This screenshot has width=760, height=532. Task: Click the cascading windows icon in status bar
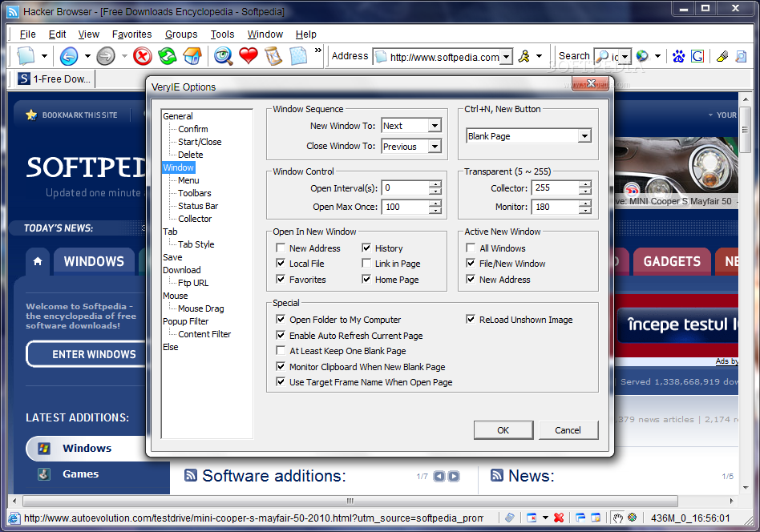(x=580, y=518)
